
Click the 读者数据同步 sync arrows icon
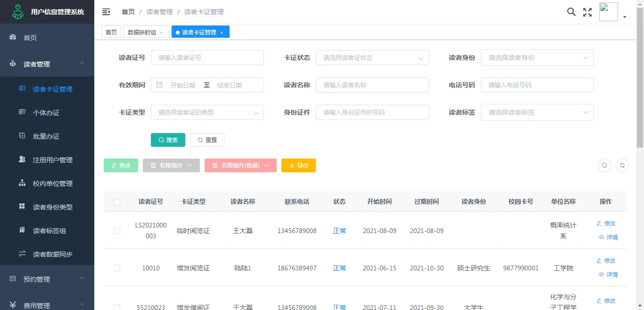[22, 253]
